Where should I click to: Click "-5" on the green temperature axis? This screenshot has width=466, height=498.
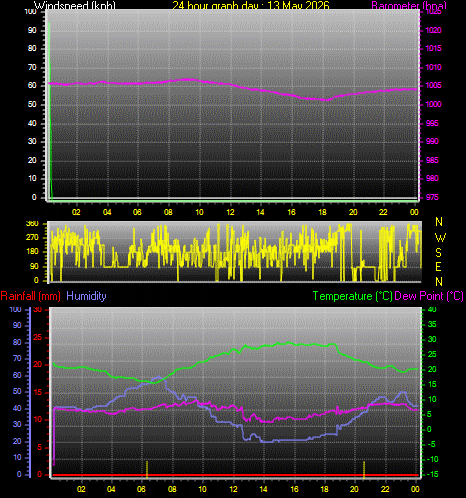431,444
